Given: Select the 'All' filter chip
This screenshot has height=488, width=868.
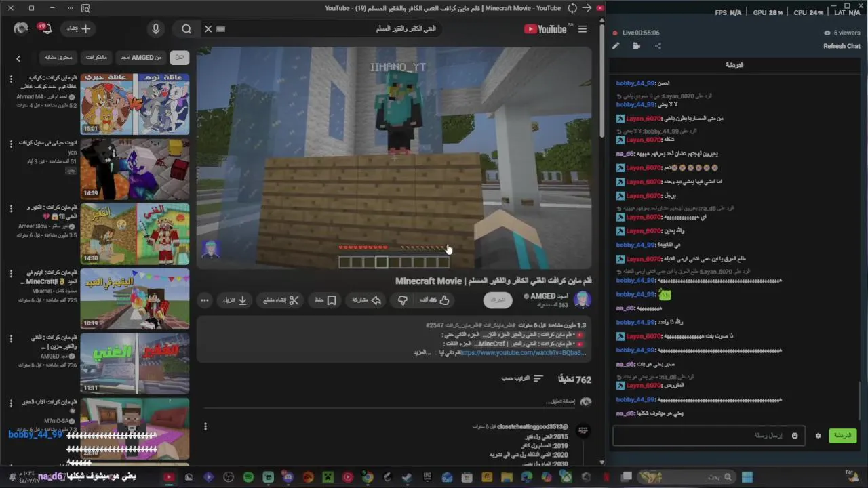Looking at the screenshot, I should [180, 58].
